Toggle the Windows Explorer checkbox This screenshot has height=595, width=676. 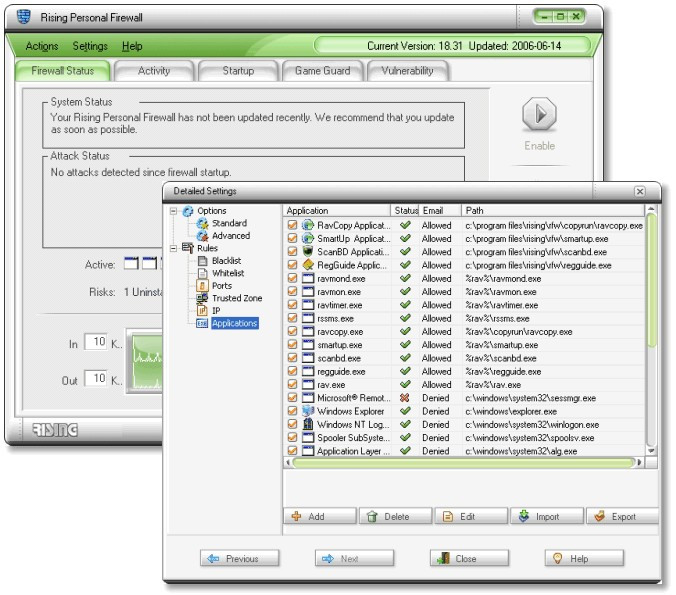tap(292, 411)
